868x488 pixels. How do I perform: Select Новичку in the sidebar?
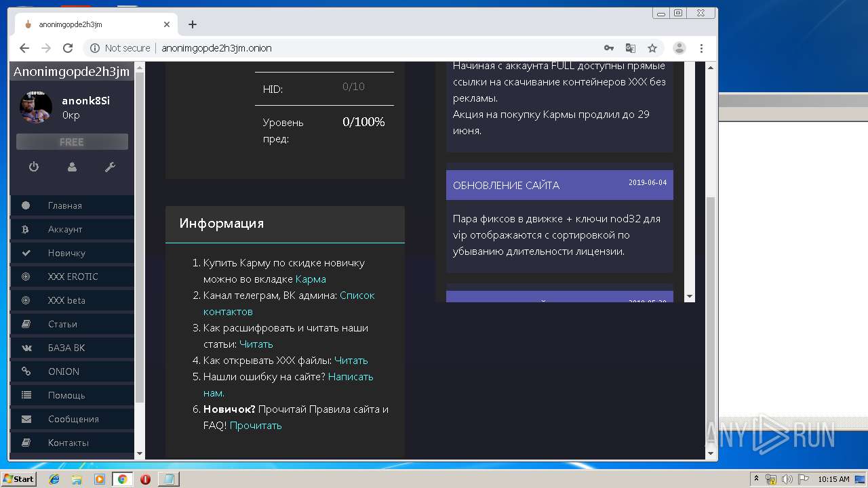click(72, 253)
